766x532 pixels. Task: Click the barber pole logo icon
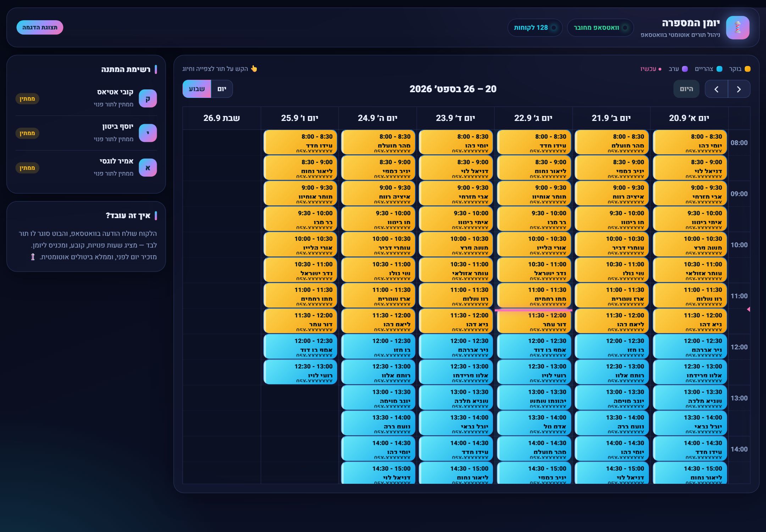coord(738,28)
